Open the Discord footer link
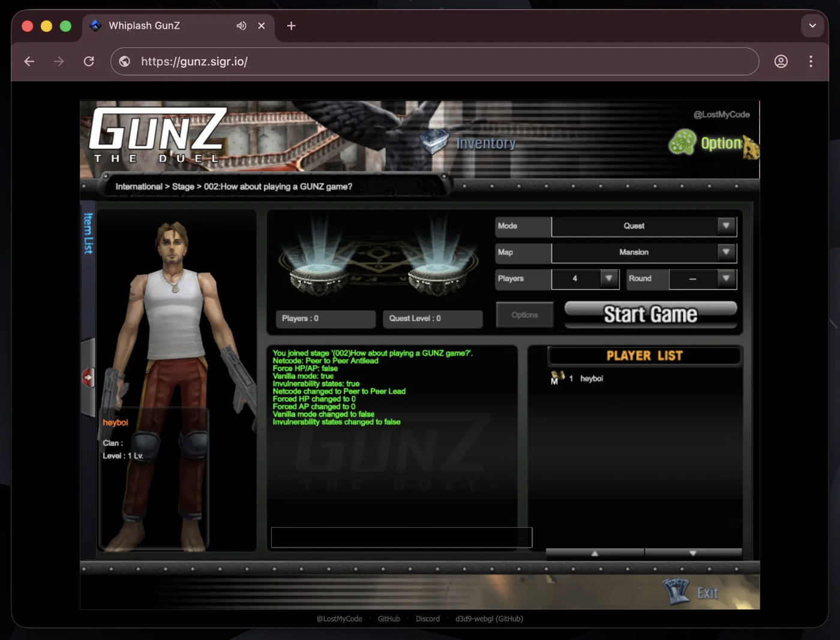Image resolution: width=840 pixels, height=640 pixels. (428, 619)
